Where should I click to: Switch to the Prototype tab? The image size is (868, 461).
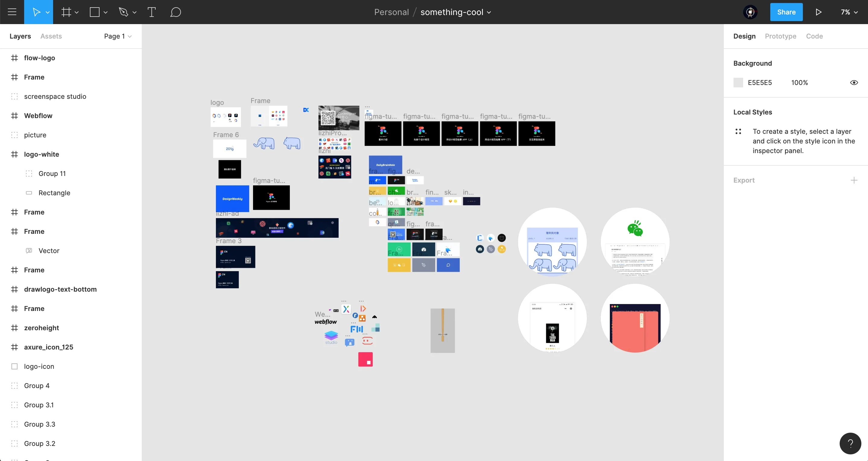point(781,36)
